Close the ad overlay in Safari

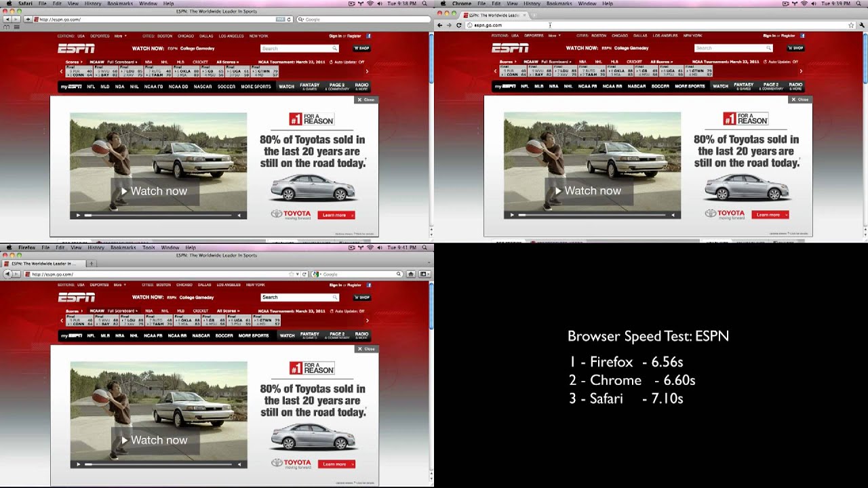[x=366, y=100]
